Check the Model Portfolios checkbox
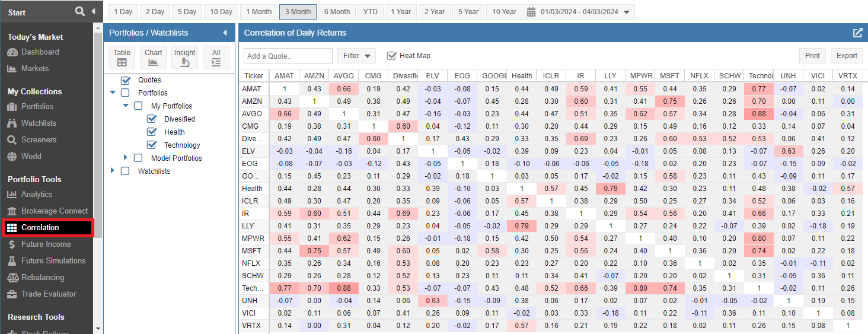Image resolution: width=868 pixels, height=334 pixels. [x=138, y=158]
